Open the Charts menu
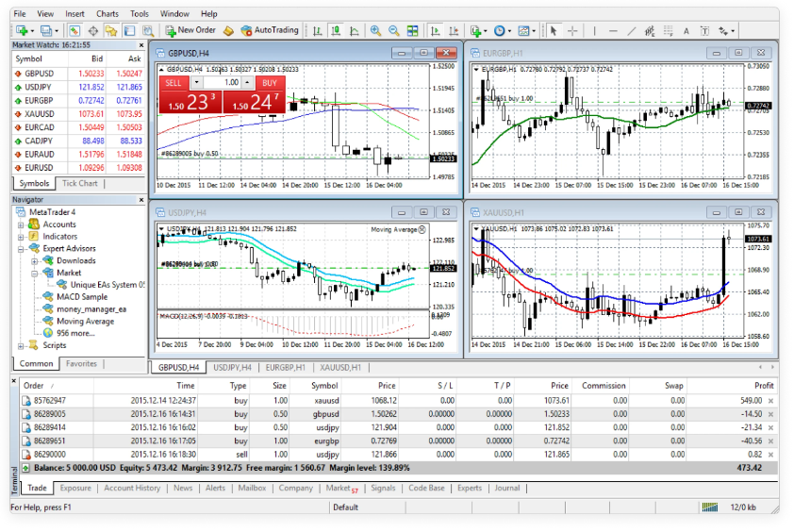Viewport: 794px width, 532px height. 108,14
